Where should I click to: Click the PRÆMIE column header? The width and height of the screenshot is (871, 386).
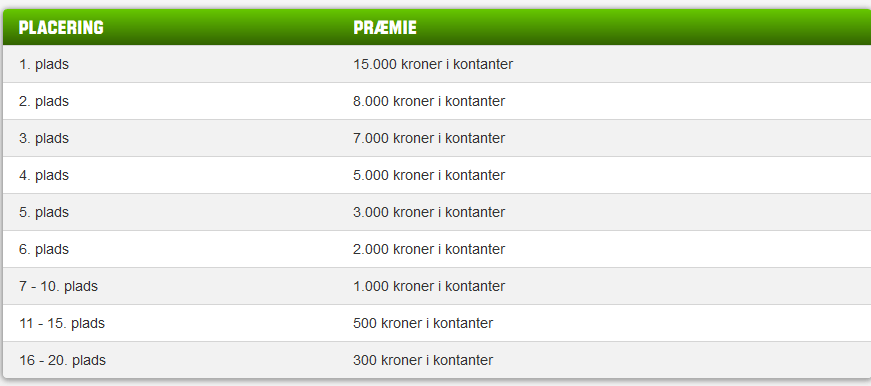coord(385,27)
